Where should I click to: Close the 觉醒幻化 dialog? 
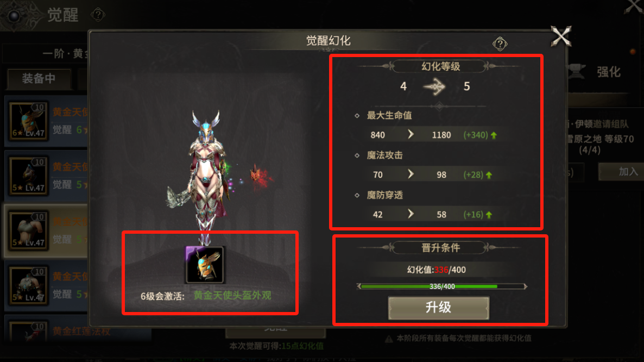pyautogui.click(x=561, y=36)
